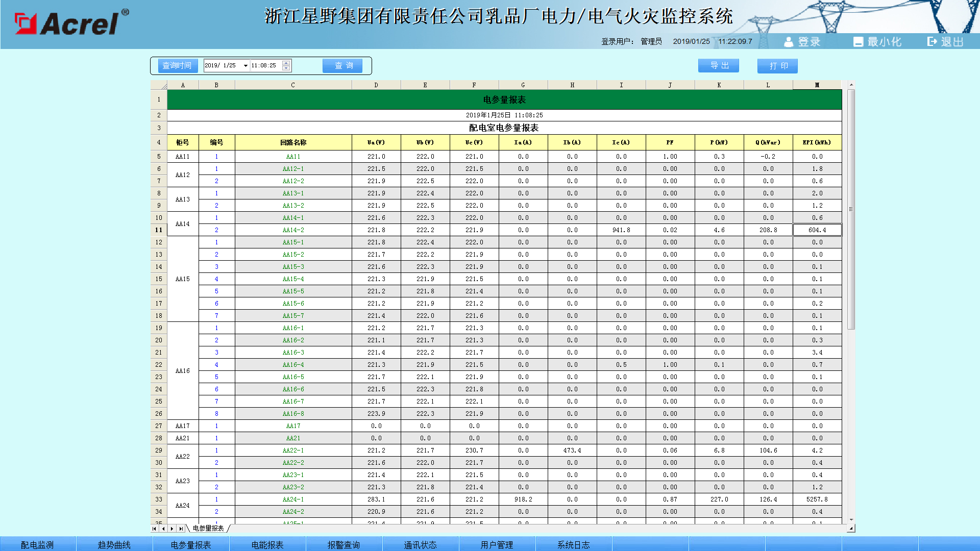Screen dimensions: 980x551
Task: Click the 查询时间 label button
Action: pyautogui.click(x=177, y=66)
